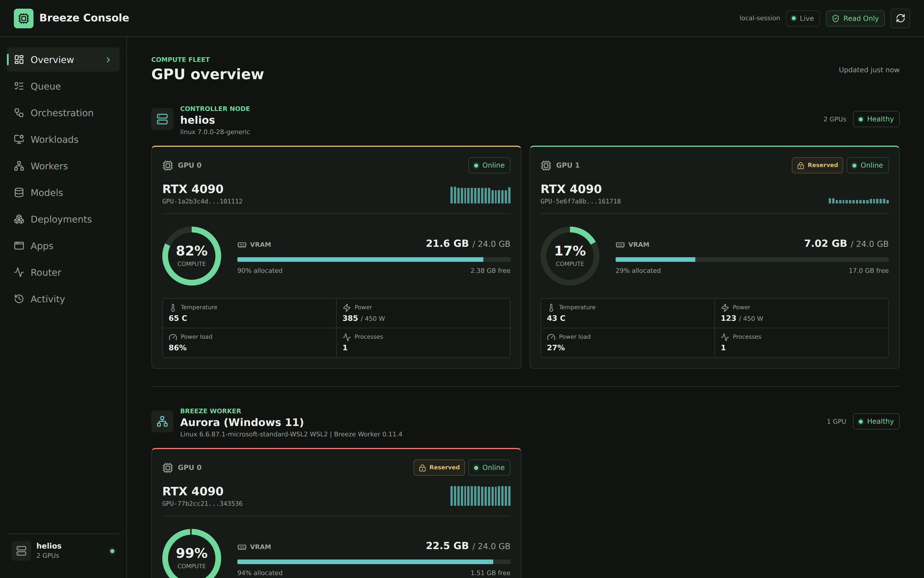Click the Activity history icon in sidebar
The height and width of the screenshot is (578, 924).
pos(19,299)
